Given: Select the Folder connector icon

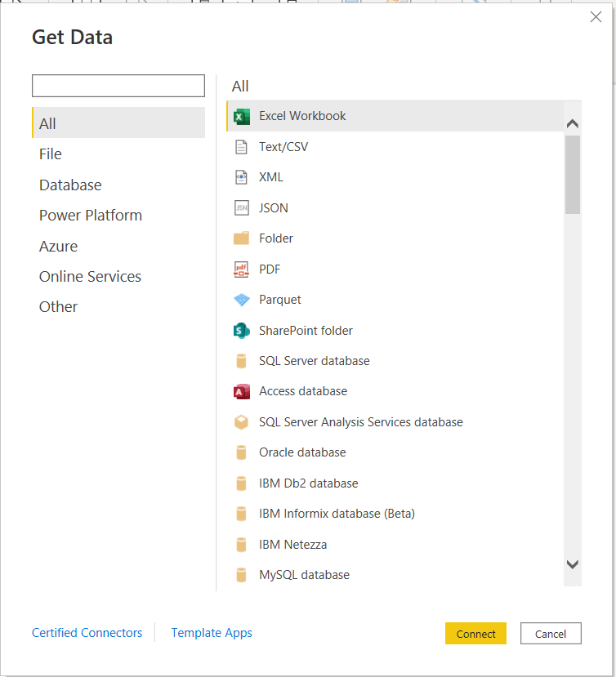Looking at the screenshot, I should point(242,238).
